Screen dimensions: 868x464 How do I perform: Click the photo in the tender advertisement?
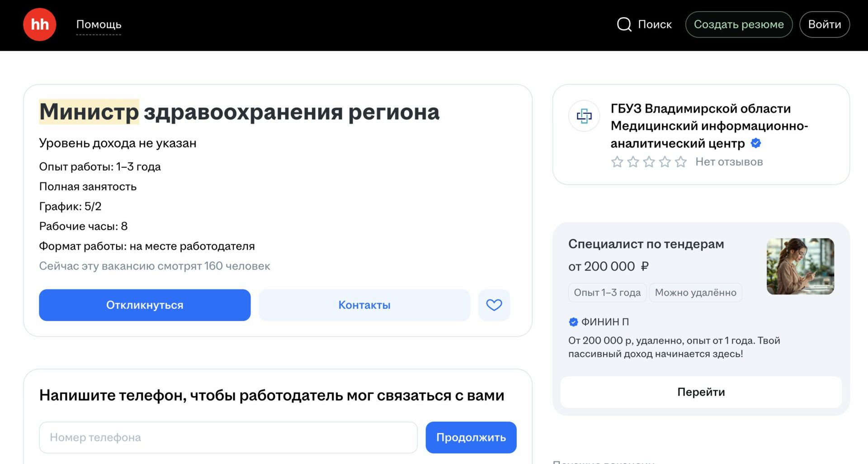click(800, 267)
